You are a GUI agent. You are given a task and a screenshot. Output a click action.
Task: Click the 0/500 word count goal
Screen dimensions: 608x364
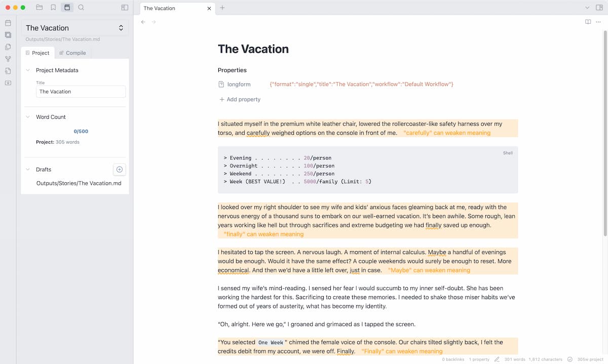(81, 131)
